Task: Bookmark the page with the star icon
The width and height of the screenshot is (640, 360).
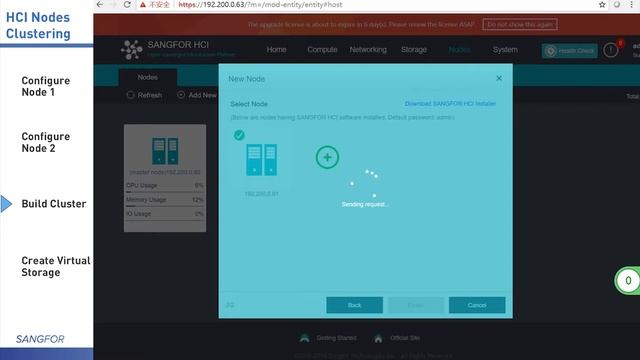Action: (x=602, y=4)
